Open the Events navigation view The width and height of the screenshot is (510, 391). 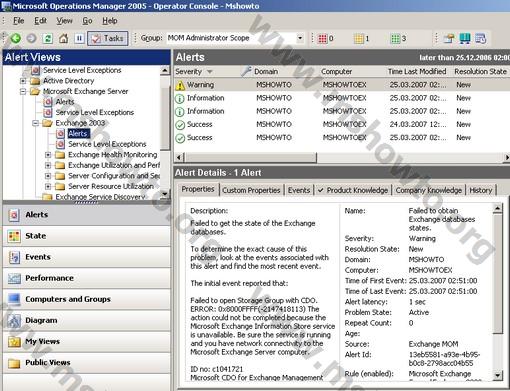[x=86, y=257]
